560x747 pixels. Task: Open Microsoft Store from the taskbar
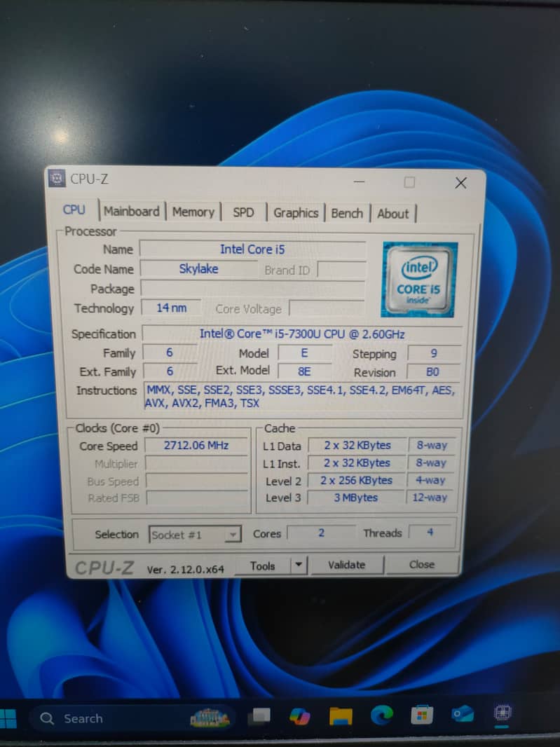coord(422,715)
